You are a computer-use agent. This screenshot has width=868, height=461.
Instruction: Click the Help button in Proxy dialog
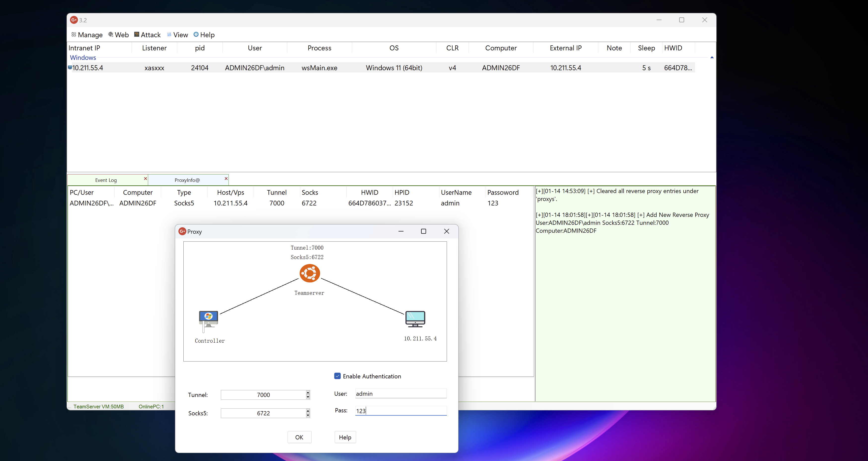(345, 437)
